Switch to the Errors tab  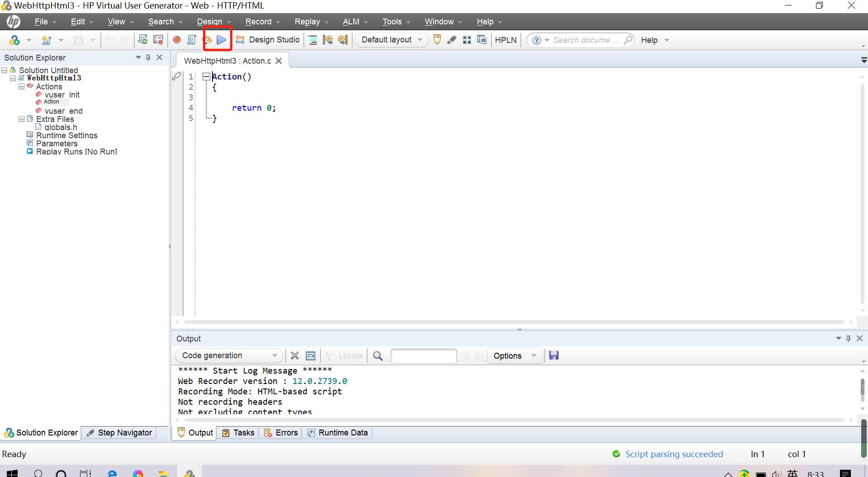(x=281, y=433)
